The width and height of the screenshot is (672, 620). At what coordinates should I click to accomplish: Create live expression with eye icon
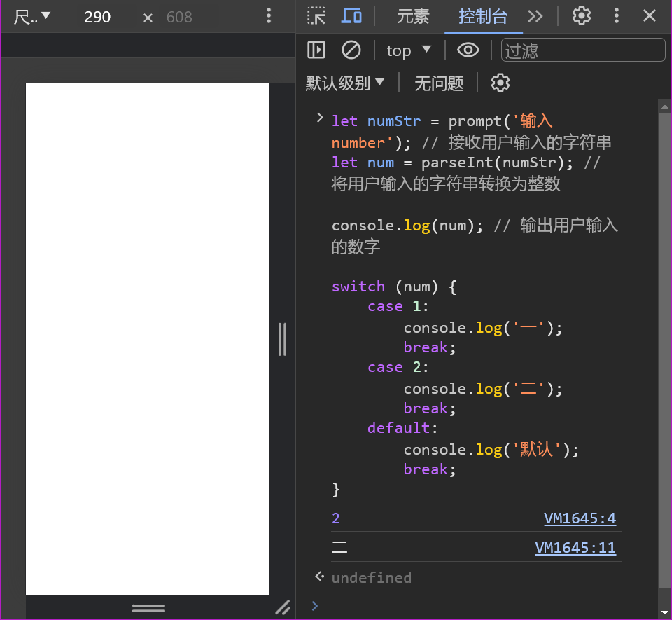[x=468, y=50]
